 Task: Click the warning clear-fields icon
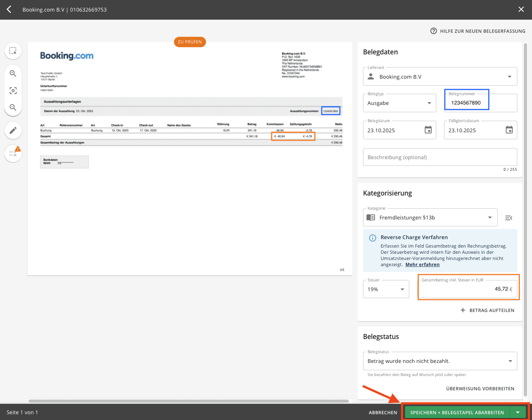click(x=13, y=153)
